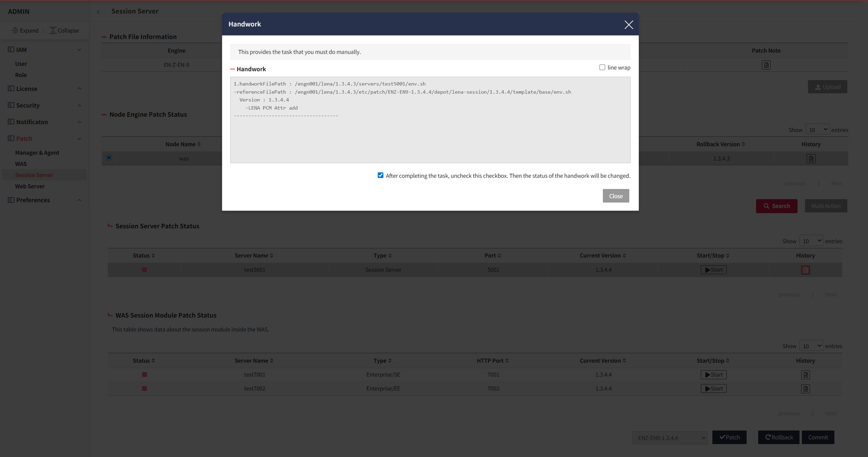Open the User menu item
Viewport: 868px width, 457px height.
(x=21, y=64)
